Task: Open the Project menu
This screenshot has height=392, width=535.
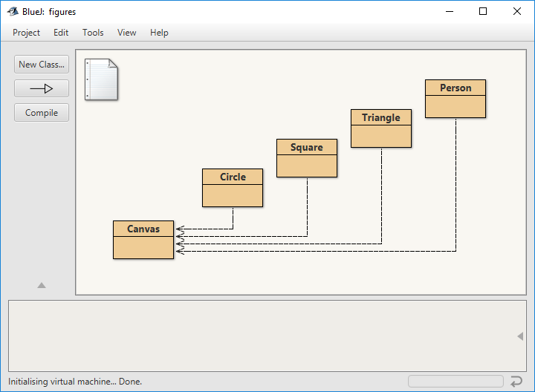Action: click(x=27, y=33)
